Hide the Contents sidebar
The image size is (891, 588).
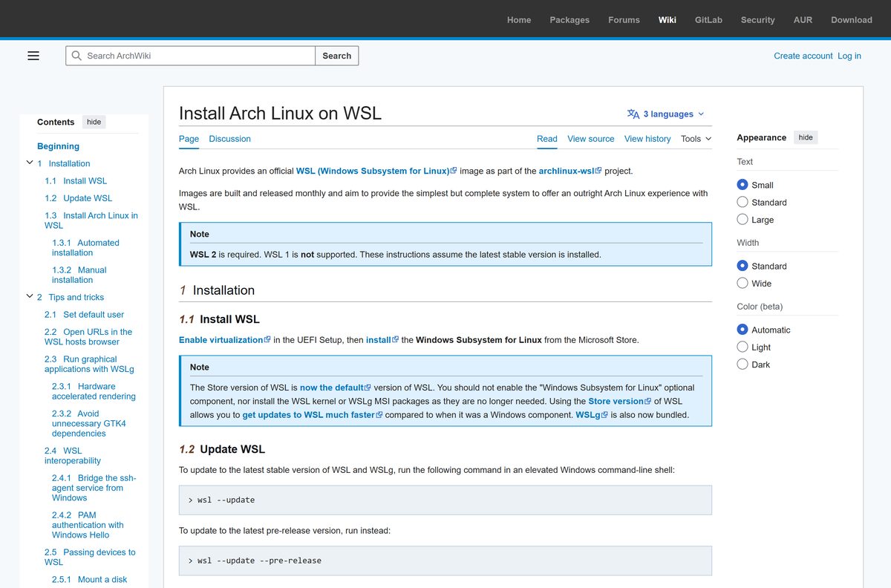coord(94,122)
